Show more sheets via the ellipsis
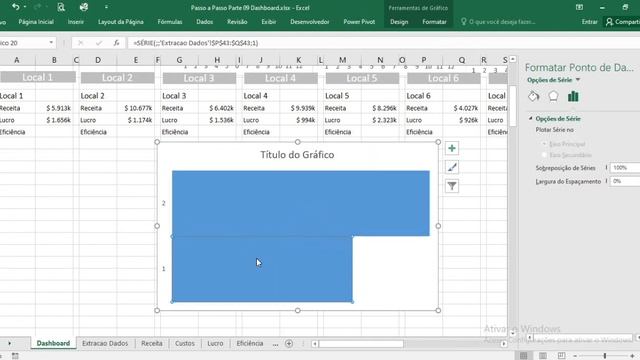The image size is (640, 360). pos(276,344)
